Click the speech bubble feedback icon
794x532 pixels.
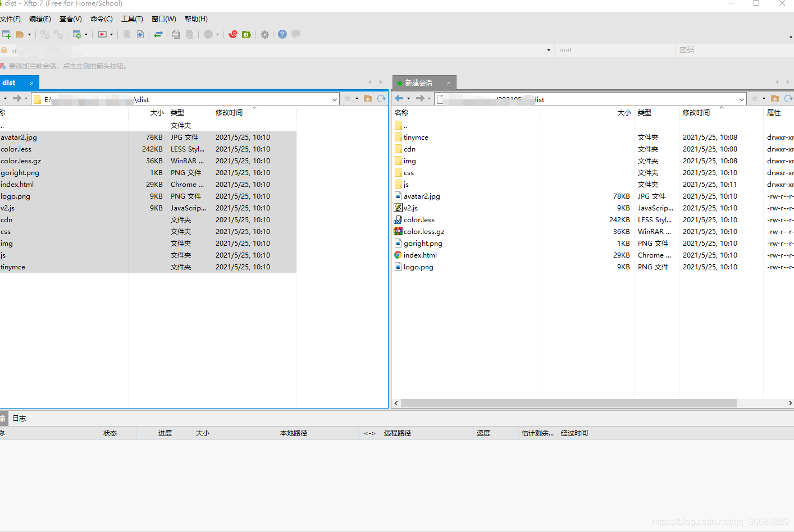(x=296, y=34)
